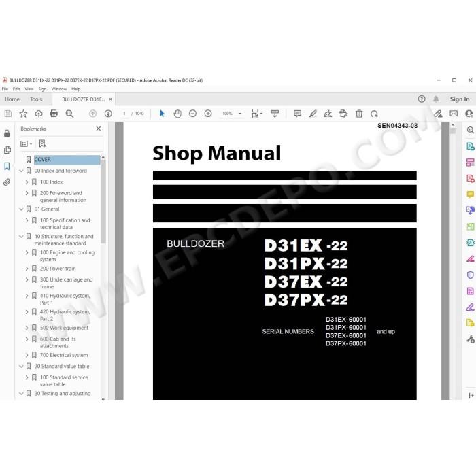
Task: Open the find text magnifier
Action: tap(69, 114)
